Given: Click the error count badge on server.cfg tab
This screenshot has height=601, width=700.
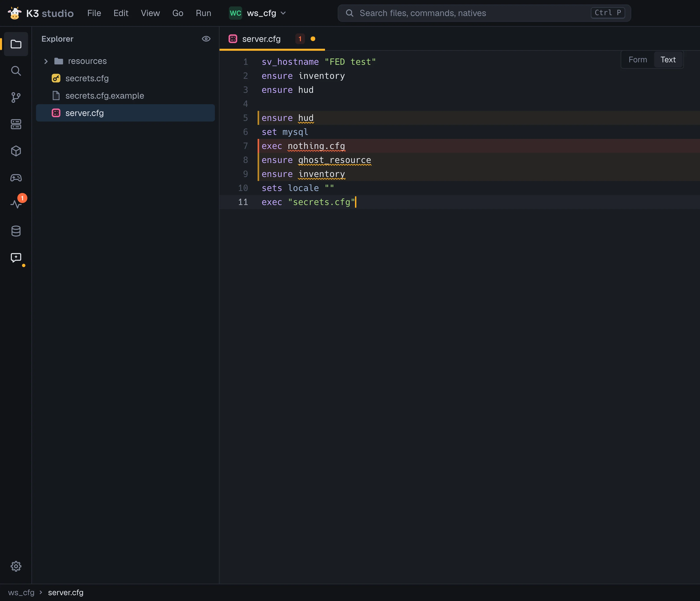Looking at the screenshot, I should point(300,39).
